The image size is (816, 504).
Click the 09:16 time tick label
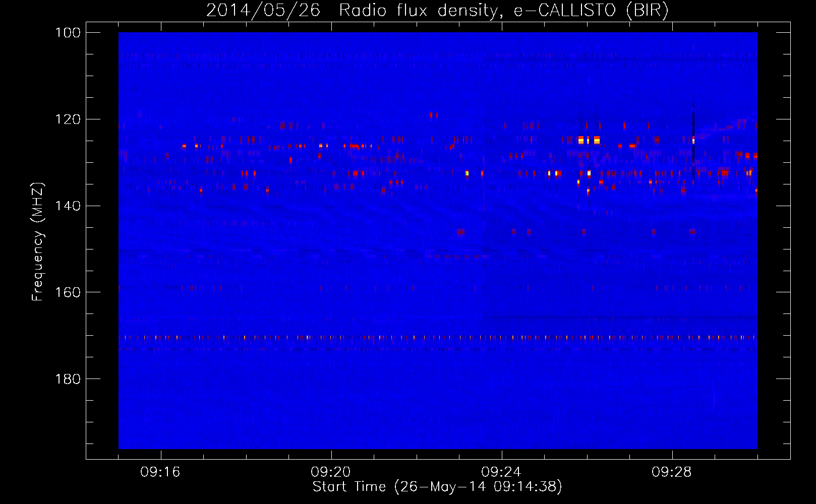(x=160, y=472)
